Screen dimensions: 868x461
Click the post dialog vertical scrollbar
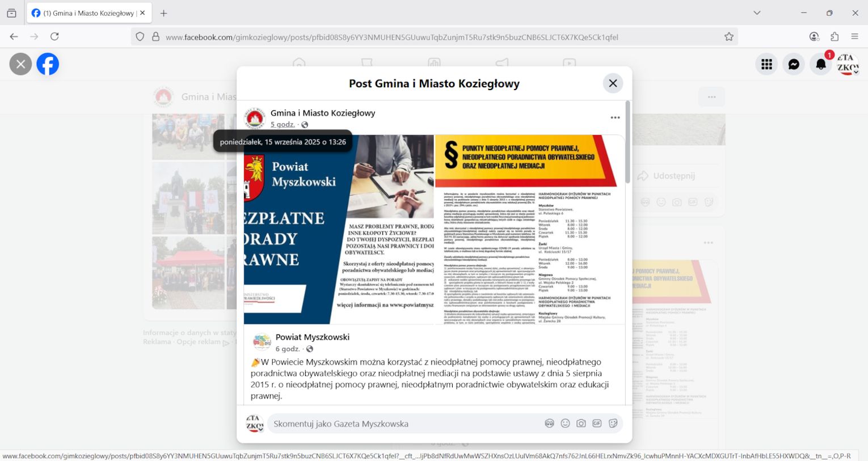[x=627, y=142]
